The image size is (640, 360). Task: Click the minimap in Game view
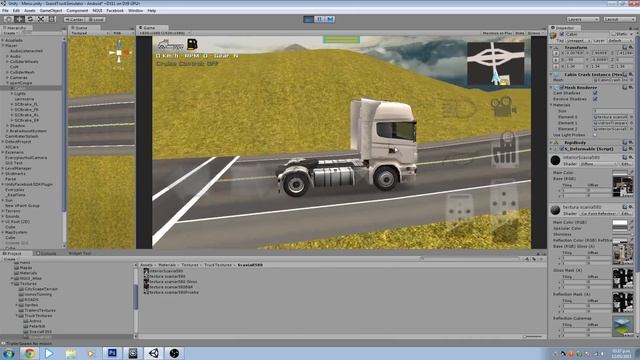(x=496, y=64)
